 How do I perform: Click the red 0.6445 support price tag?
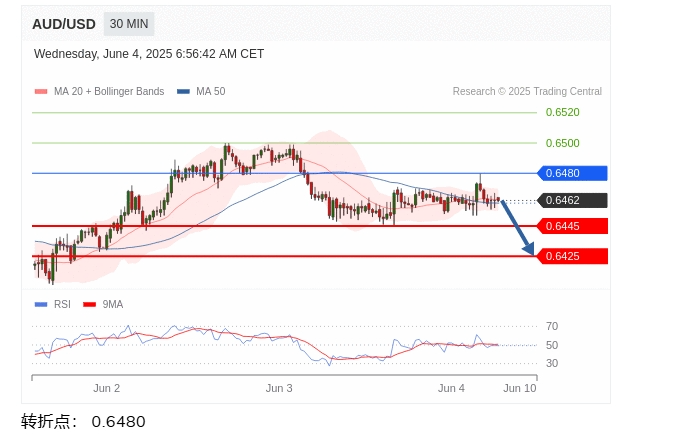572,226
